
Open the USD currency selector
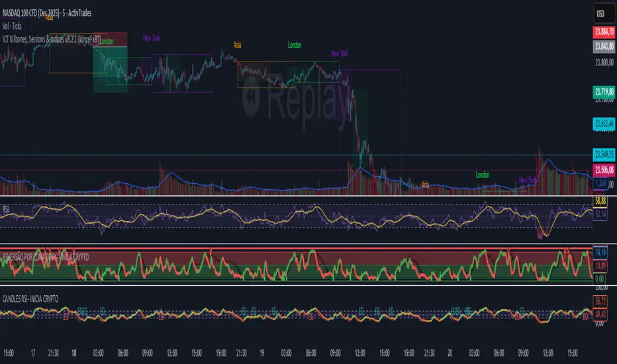[604, 14]
